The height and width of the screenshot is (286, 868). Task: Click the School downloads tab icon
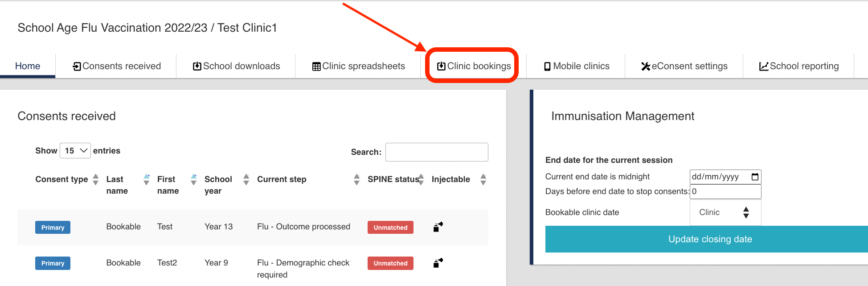click(x=197, y=66)
